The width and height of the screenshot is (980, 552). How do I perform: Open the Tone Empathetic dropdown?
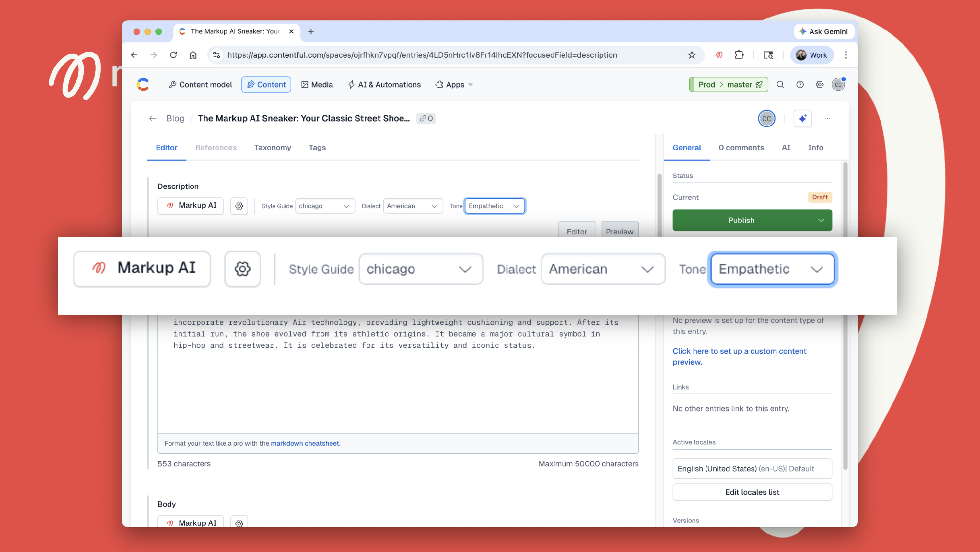(x=494, y=206)
